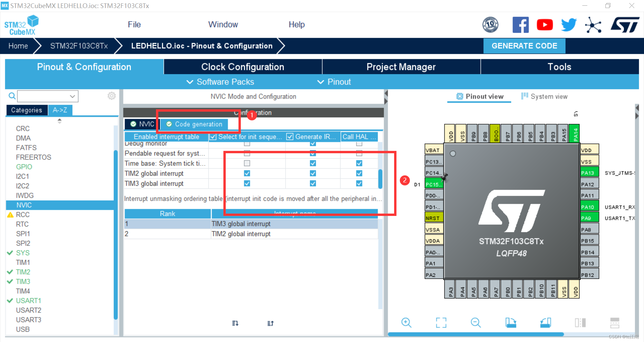
Task: Click pin PA9 on the chip
Action: point(589,218)
